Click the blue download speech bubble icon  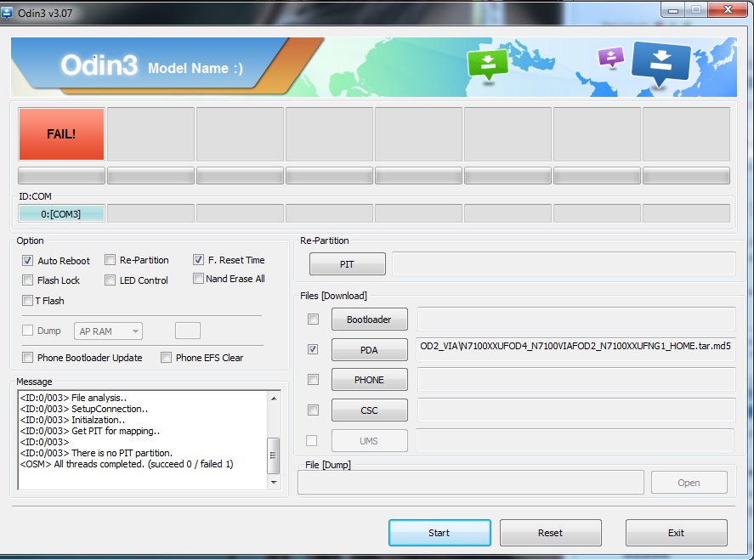[x=661, y=65]
